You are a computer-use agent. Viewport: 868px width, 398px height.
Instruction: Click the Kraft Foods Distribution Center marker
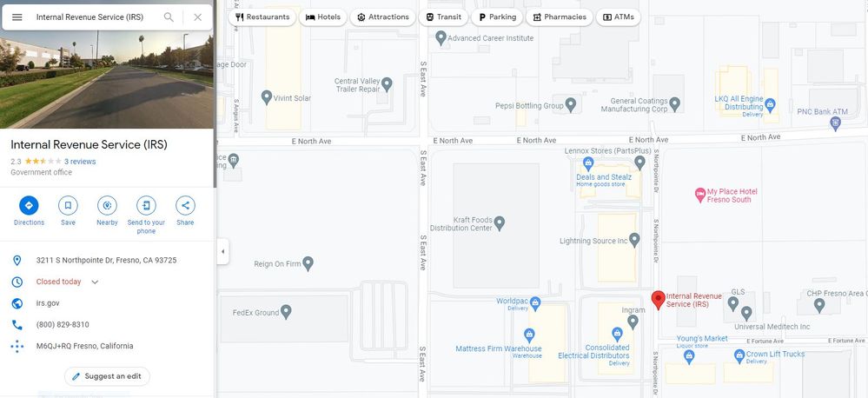click(x=500, y=223)
